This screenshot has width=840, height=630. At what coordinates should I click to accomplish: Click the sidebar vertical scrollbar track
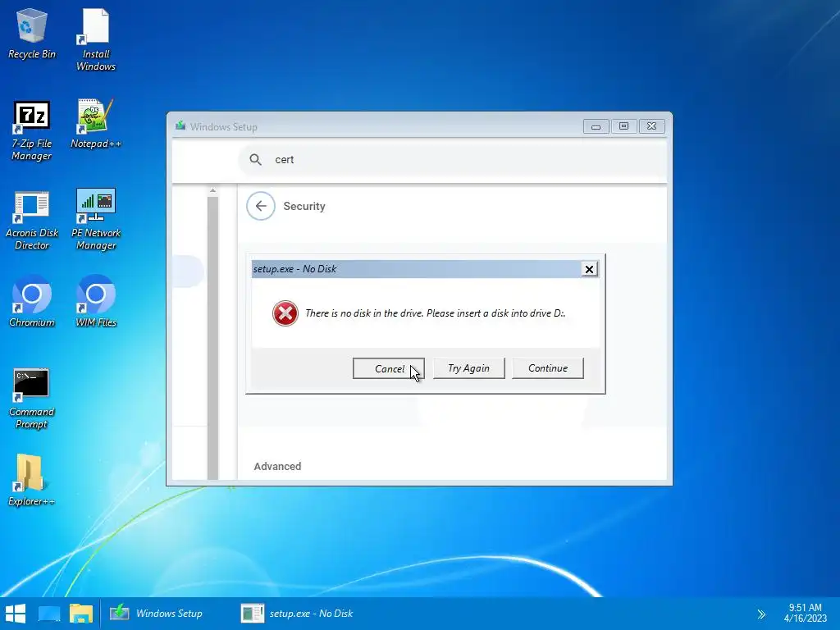[212, 337]
